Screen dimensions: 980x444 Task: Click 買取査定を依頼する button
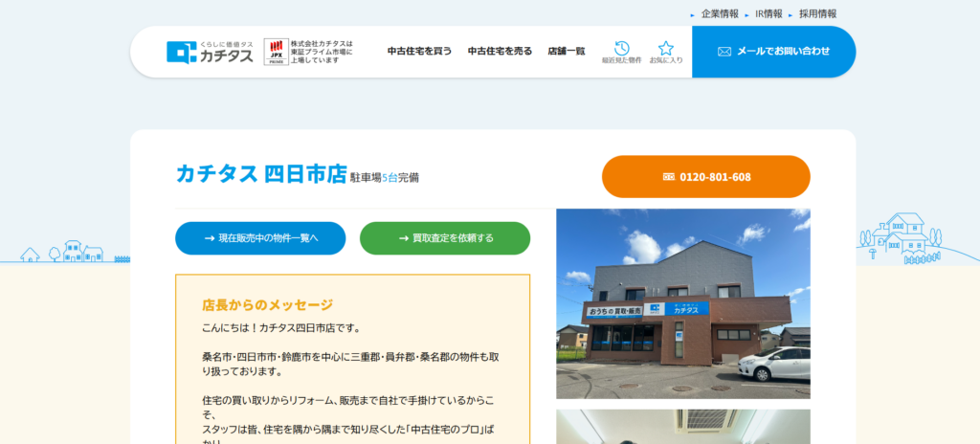[445, 238]
